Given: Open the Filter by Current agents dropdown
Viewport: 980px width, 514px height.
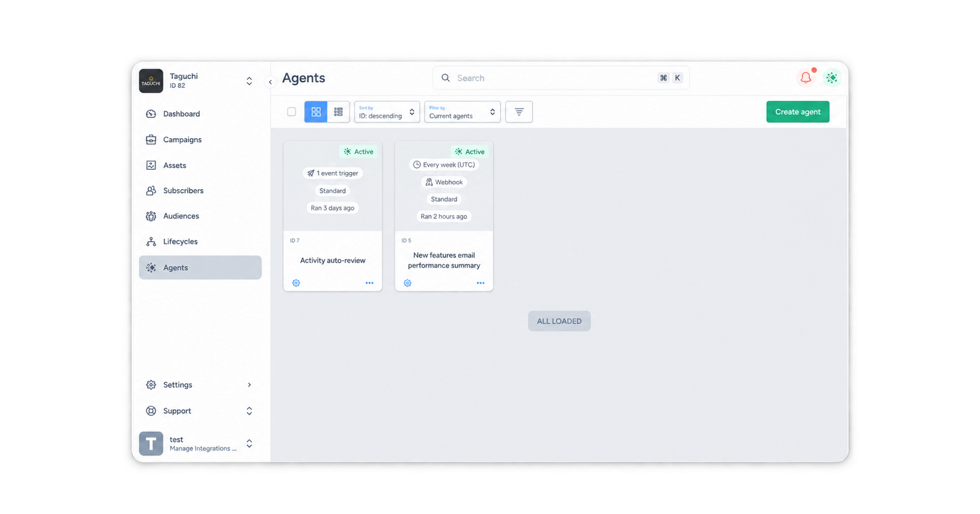Looking at the screenshot, I should [x=462, y=112].
